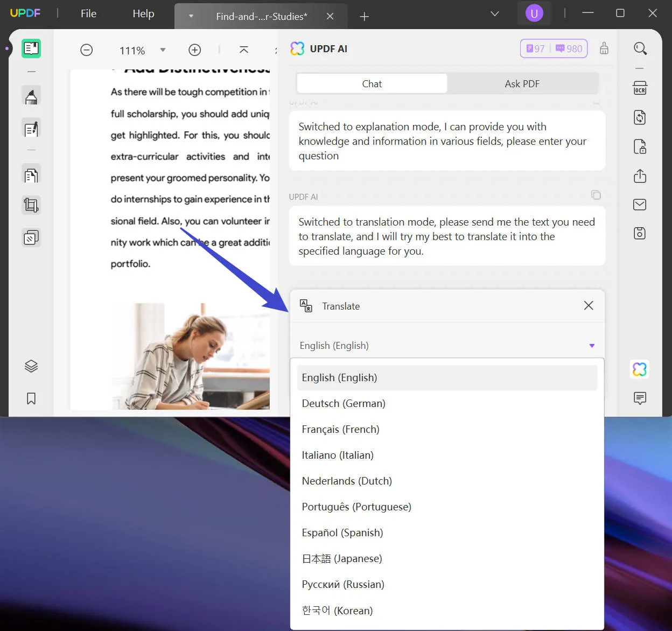Screen dimensions: 672x631
Task: Open the Help menu
Action: click(143, 13)
